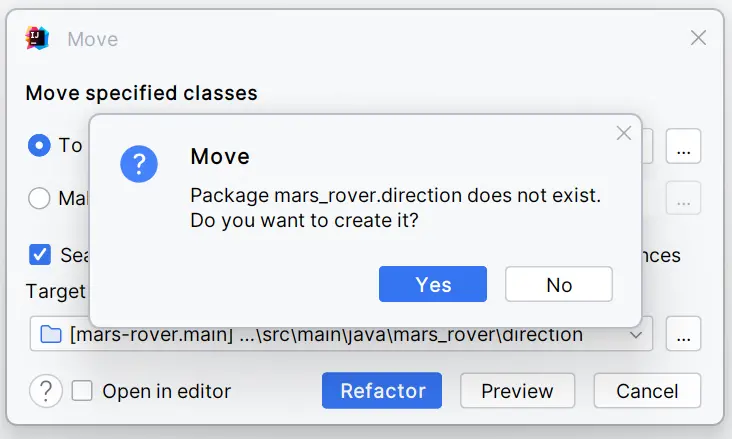Open help with the round question button

click(x=45, y=391)
